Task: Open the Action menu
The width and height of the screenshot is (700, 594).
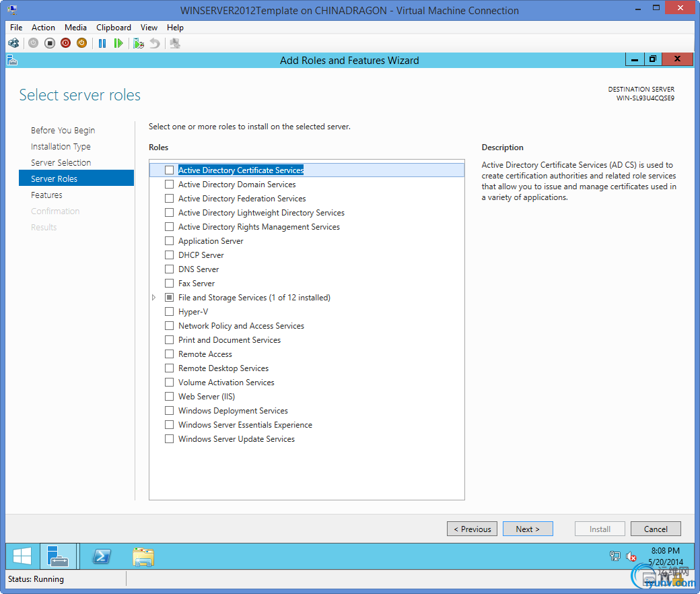Action: [43, 27]
